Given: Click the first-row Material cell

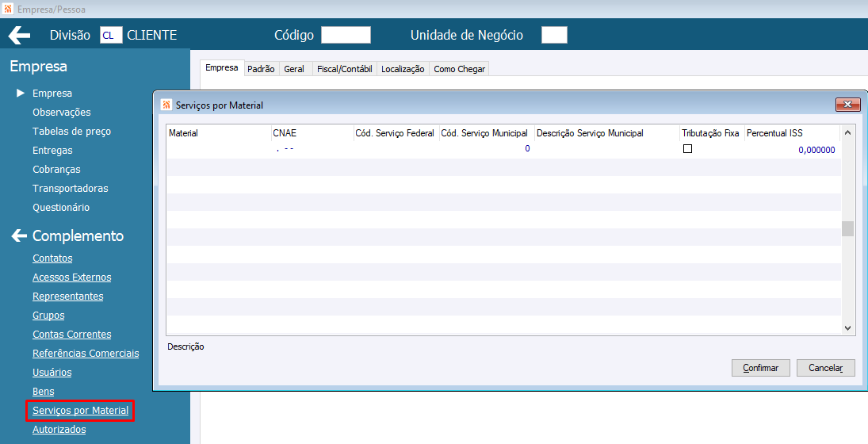Looking at the screenshot, I should point(219,150).
